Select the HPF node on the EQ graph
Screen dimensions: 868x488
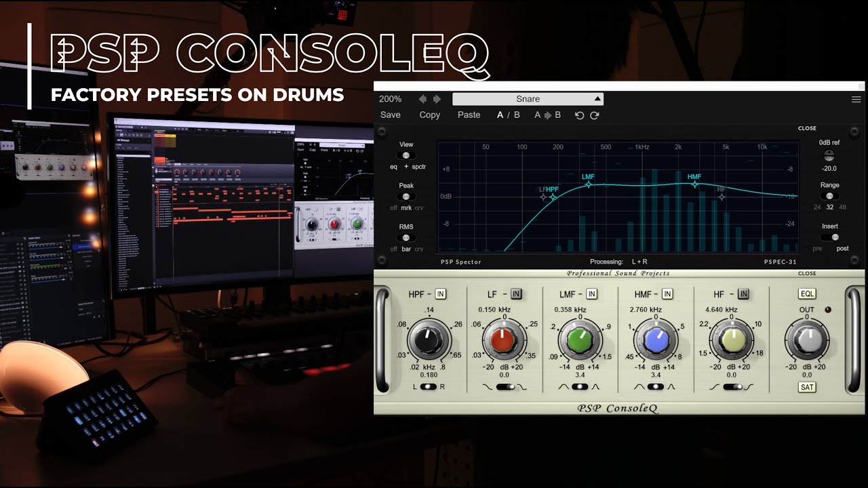[553, 197]
